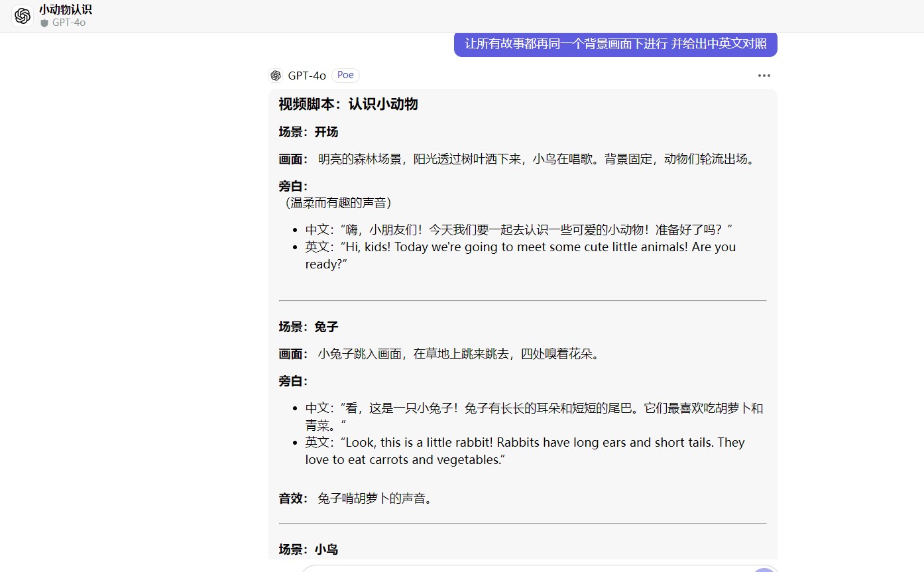Click the Chinese line starting 嗨，小朋友们

(519, 230)
